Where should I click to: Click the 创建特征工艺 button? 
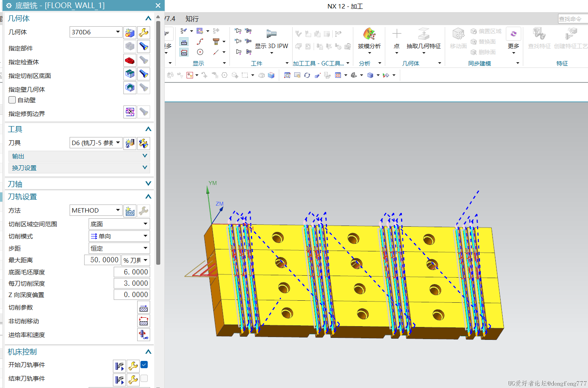(571, 38)
